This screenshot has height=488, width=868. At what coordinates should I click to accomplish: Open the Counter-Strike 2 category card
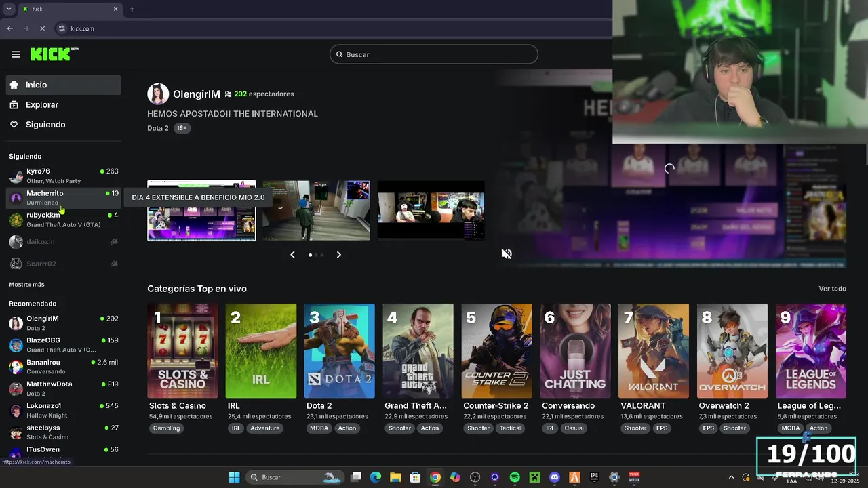click(497, 351)
